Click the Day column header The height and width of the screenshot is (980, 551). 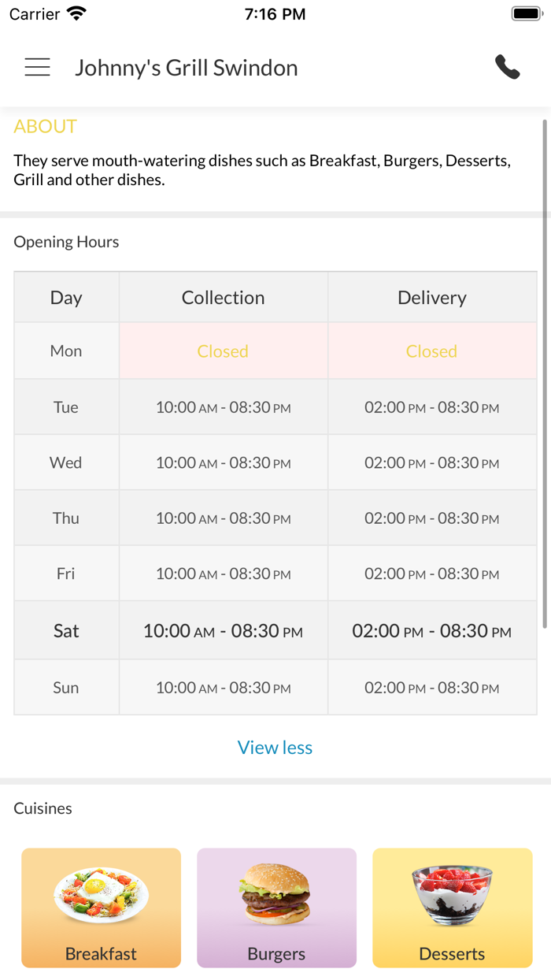(x=66, y=298)
